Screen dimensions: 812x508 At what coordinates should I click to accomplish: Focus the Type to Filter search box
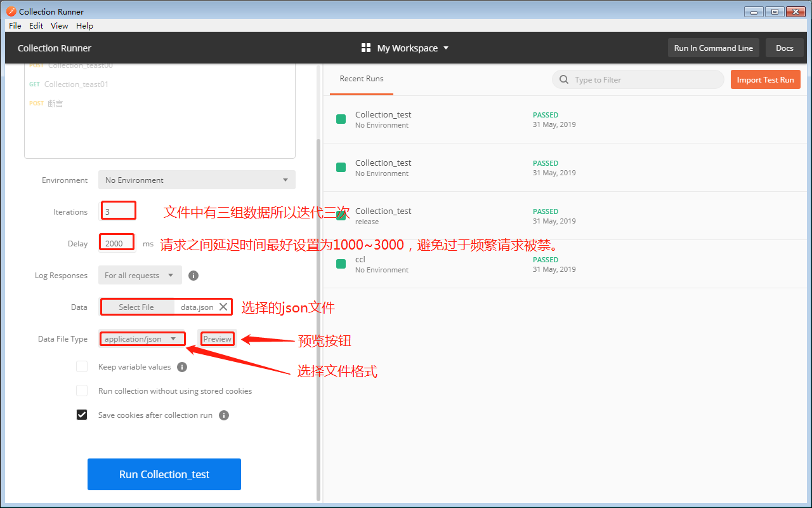pos(638,79)
